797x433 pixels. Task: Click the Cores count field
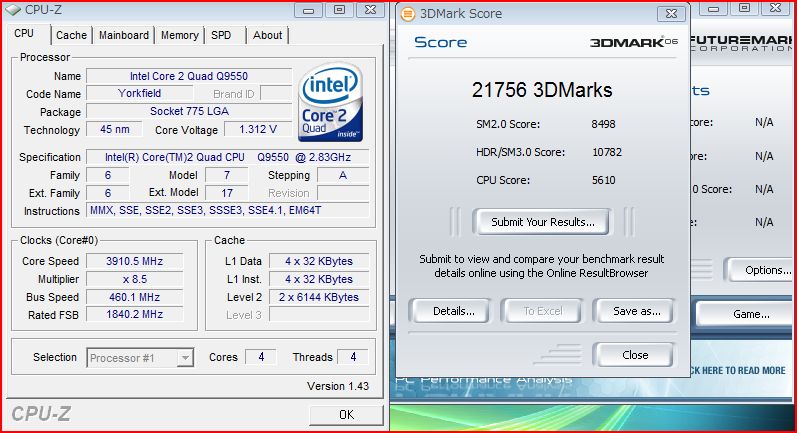261,357
